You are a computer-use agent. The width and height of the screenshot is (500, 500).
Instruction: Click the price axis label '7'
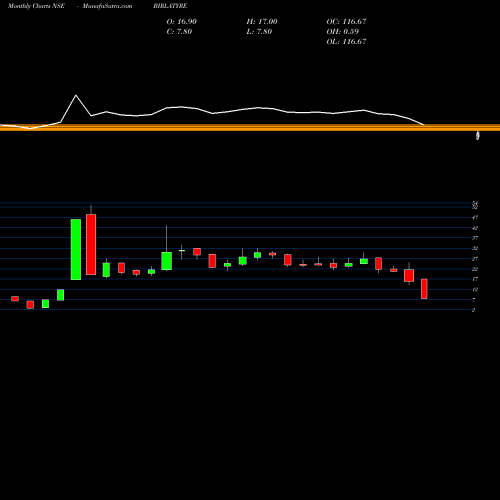click(474, 300)
